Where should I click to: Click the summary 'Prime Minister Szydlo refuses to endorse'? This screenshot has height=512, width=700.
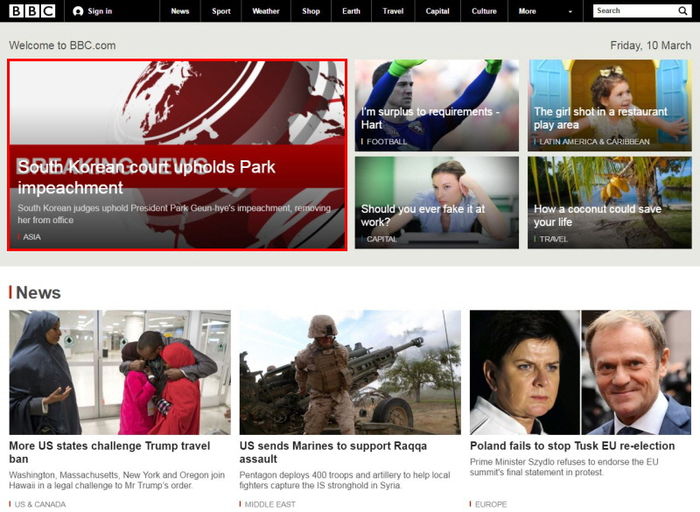[x=564, y=467]
